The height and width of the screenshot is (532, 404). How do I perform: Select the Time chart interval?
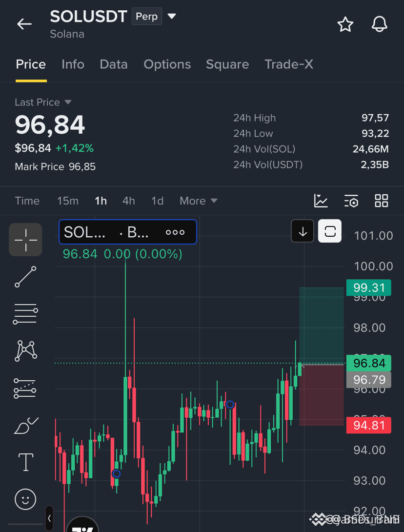click(27, 201)
